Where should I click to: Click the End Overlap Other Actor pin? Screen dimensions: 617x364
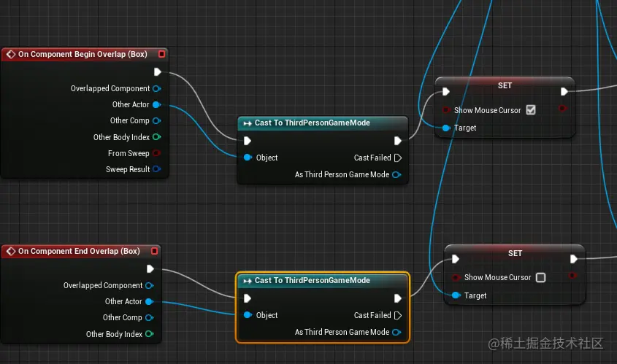pos(149,301)
